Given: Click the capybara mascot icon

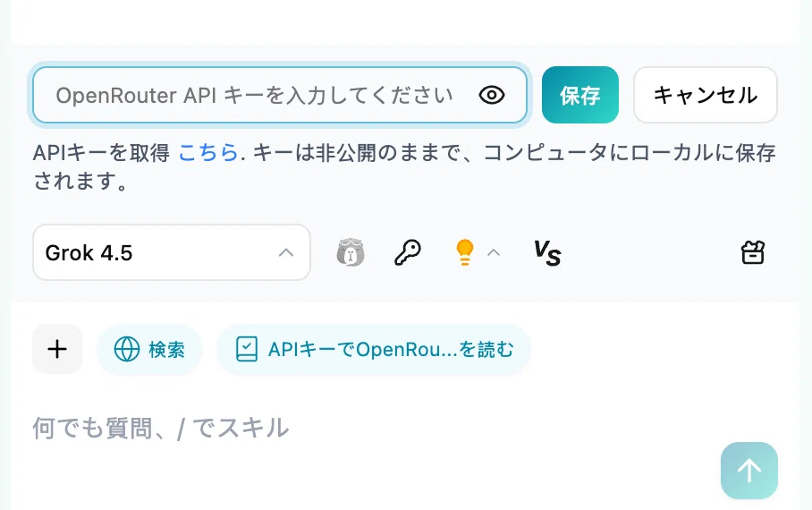Looking at the screenshot, I should (351, 252).
